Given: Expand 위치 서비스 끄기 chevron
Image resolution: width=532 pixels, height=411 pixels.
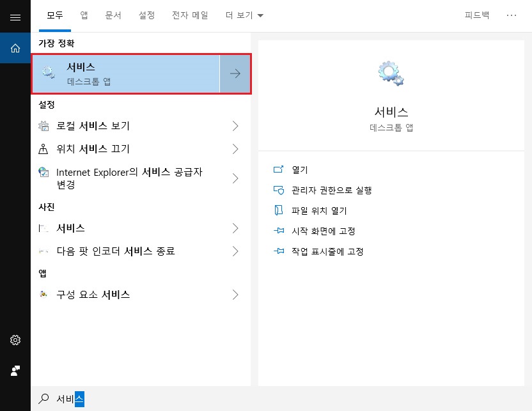Looking at the screenshot, I should coord(235,149).
